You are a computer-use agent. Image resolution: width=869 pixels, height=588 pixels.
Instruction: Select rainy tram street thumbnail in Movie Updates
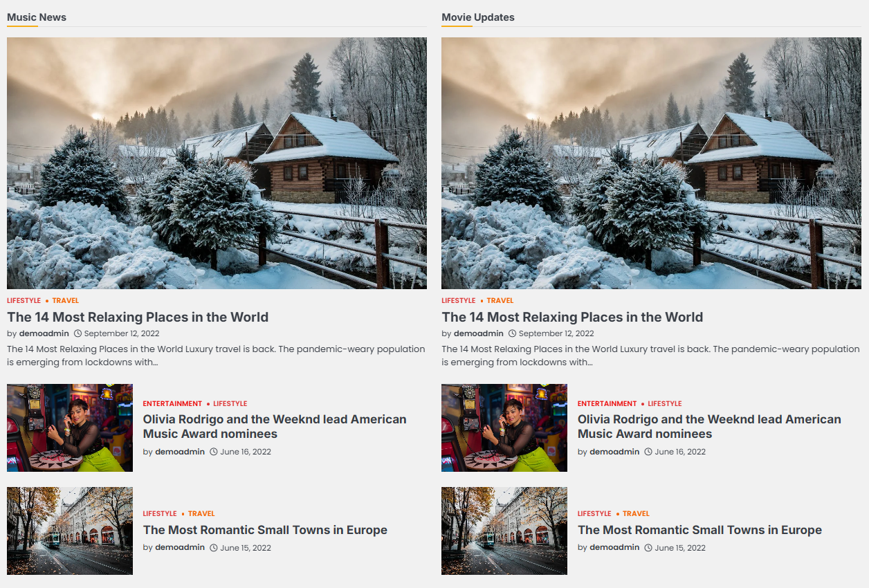point(504,531)
